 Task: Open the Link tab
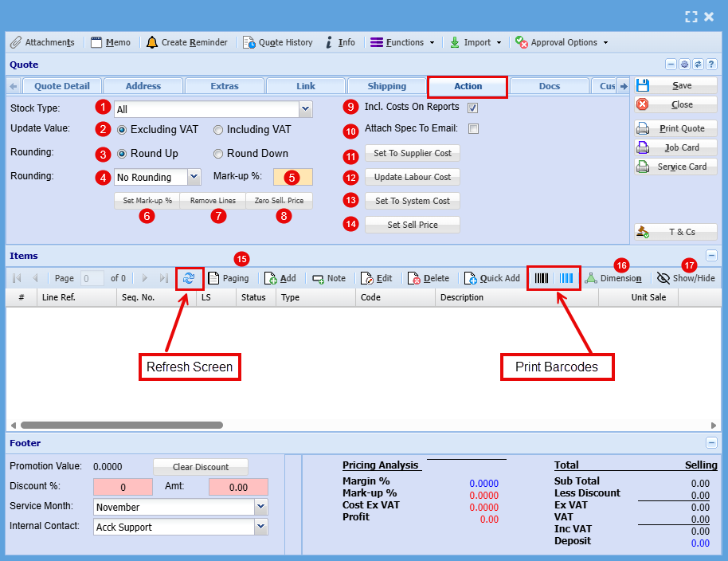[x=306, y=86]
